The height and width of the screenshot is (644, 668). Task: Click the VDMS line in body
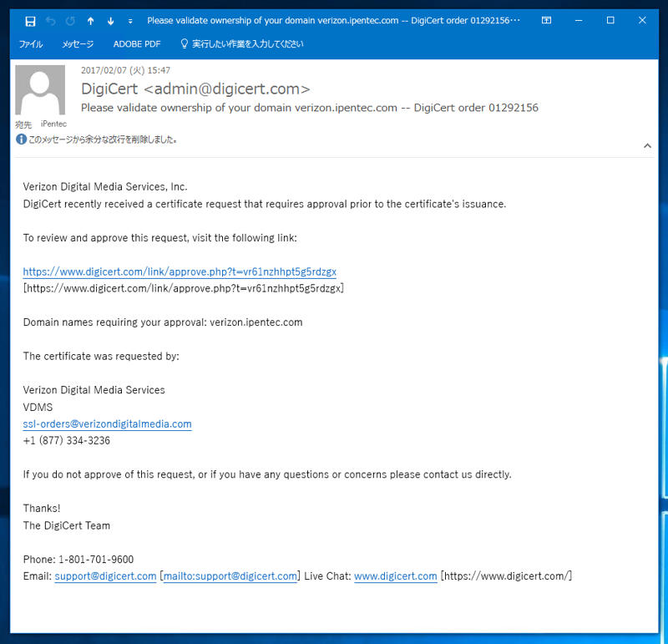click(38, 407)
